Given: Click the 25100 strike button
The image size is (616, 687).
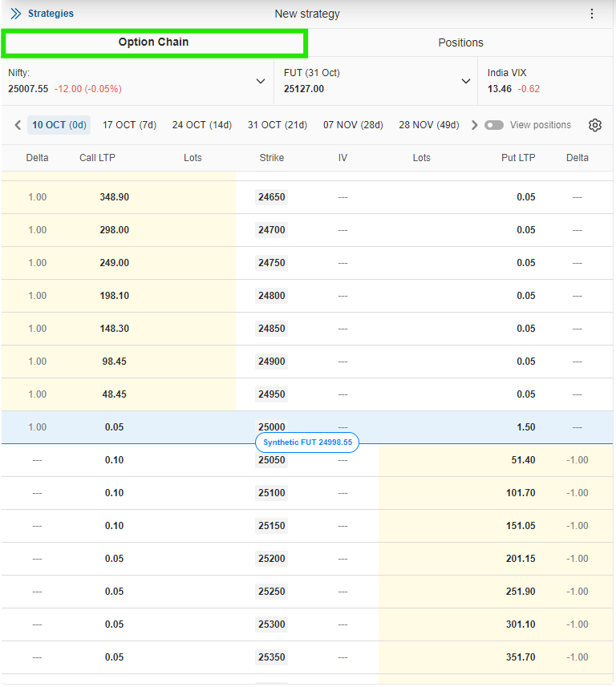Looking at the screenshot, I should pyautogui.click(x=271, y=493).
